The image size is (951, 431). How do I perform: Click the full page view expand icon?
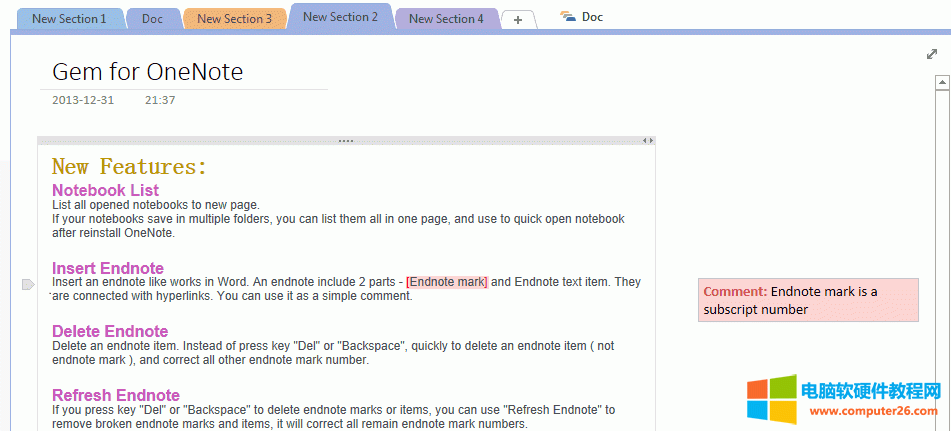tap(932, 54)
